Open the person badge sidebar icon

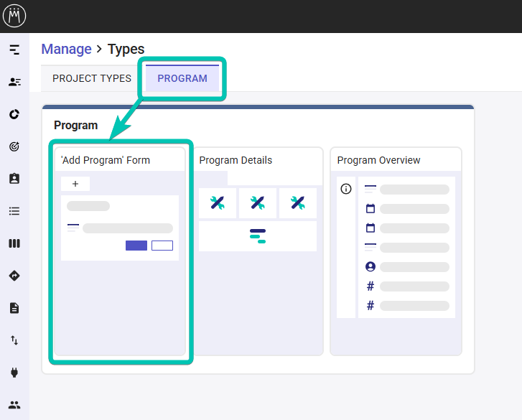click(x=14, y=179)
